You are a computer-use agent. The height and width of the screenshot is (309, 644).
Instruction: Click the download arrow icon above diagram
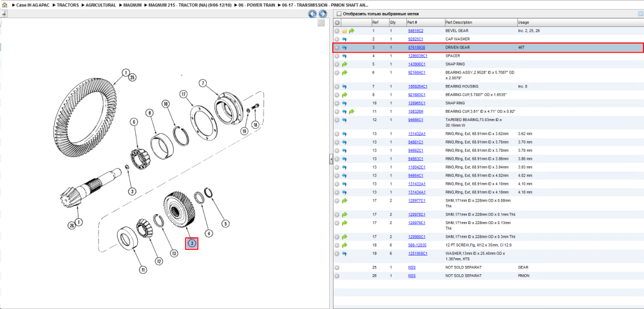coord(4,14)
